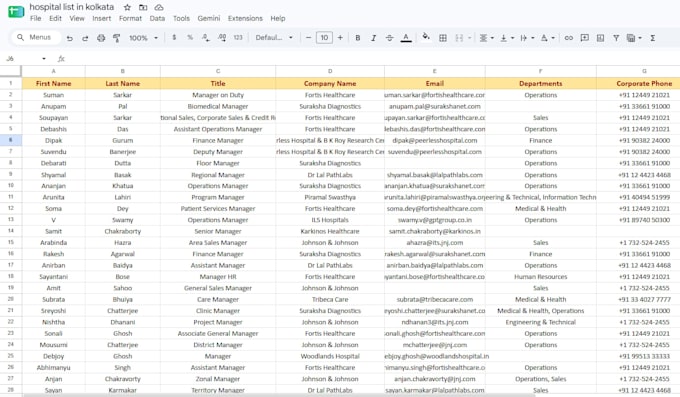Viewport: 680px width, 397px height.
Task: Open the borders tool
Action: click(443, 38)
